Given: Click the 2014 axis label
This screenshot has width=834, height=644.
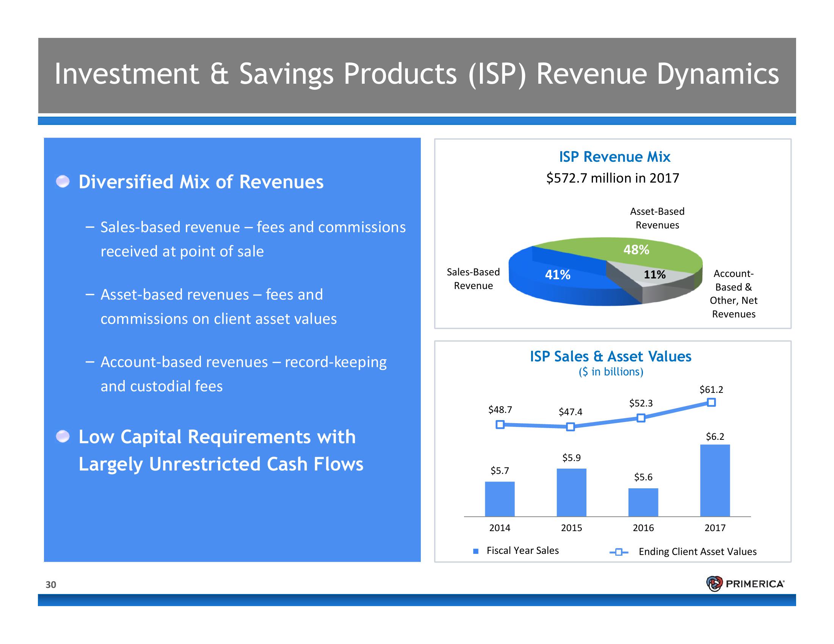Looking at the screenshot, I should [x=500, y=528].
